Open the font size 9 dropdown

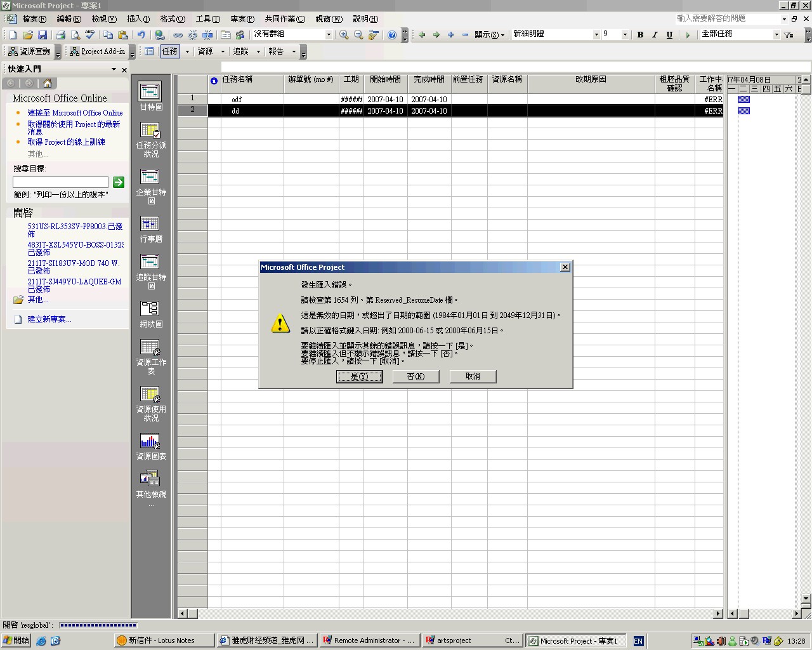point(625,35)
